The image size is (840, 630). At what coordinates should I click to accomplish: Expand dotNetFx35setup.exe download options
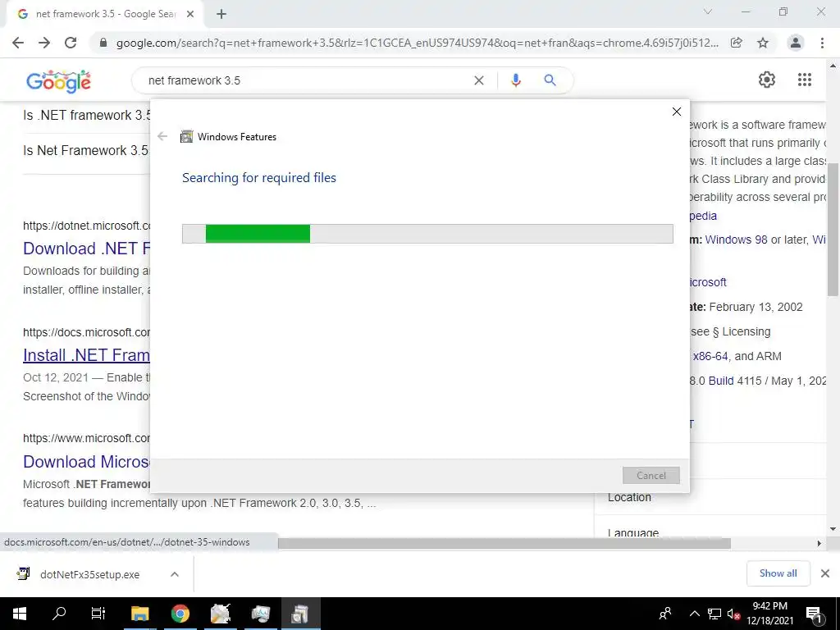[x=175, y=574]
